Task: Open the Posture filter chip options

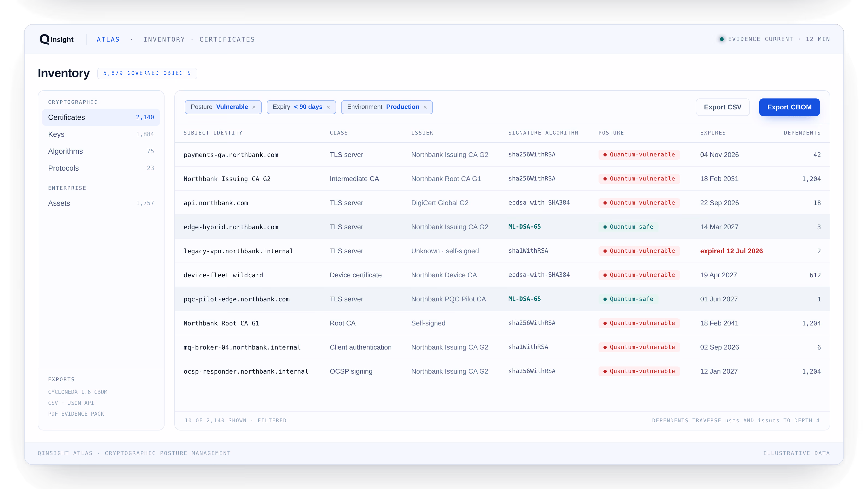Action: (219, 107)
